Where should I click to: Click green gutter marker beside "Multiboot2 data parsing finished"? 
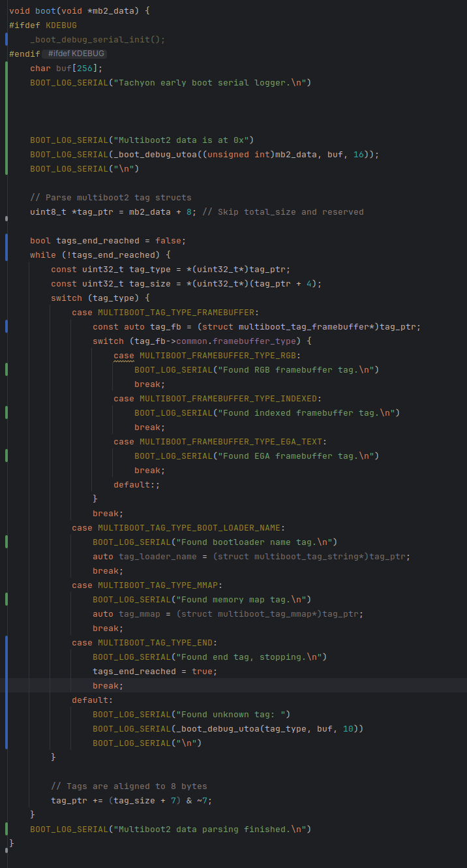point(7,829)
